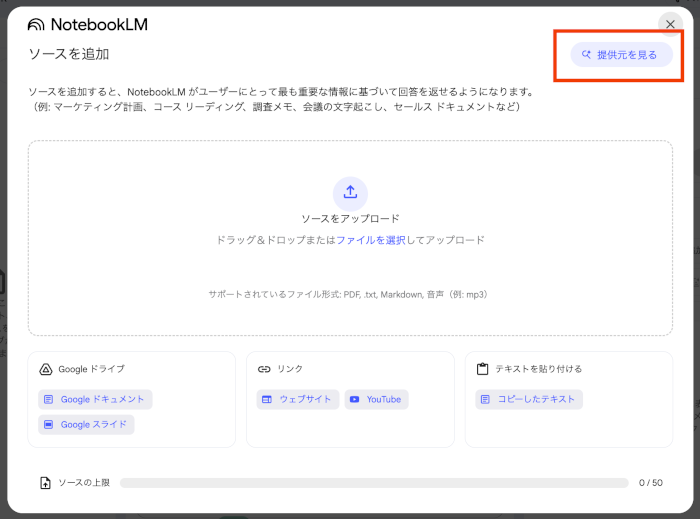This screenshot has height=519, width=700.
Task: Click the Google ドライブ triangle icon
Action: (x=46, y=369)
